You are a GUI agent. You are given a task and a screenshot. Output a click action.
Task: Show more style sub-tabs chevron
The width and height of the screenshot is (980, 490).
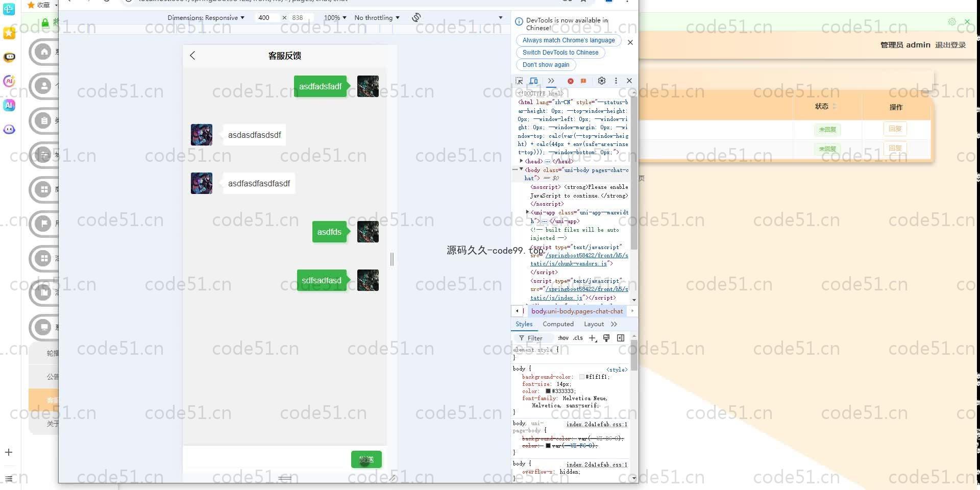coord(614,324)
